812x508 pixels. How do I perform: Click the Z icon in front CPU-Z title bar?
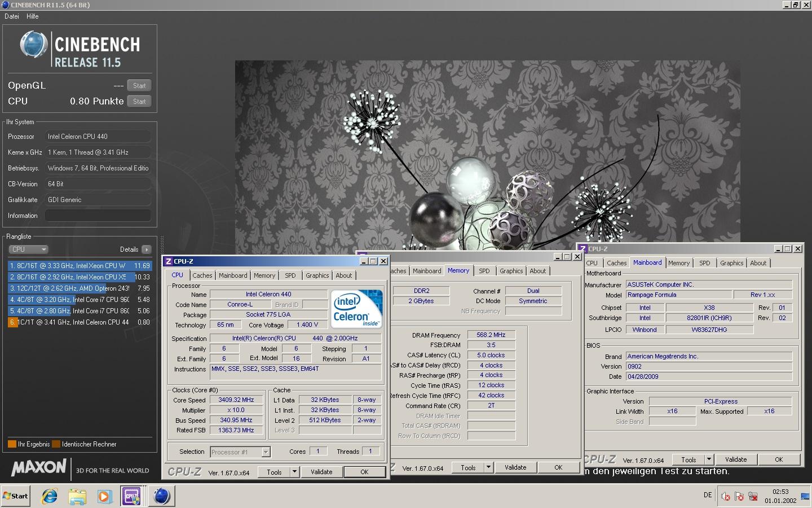[x=168, y=261]
